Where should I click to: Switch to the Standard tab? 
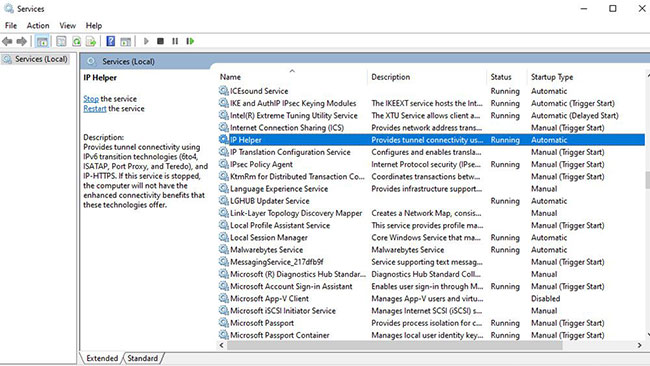(x=143, y=358)
